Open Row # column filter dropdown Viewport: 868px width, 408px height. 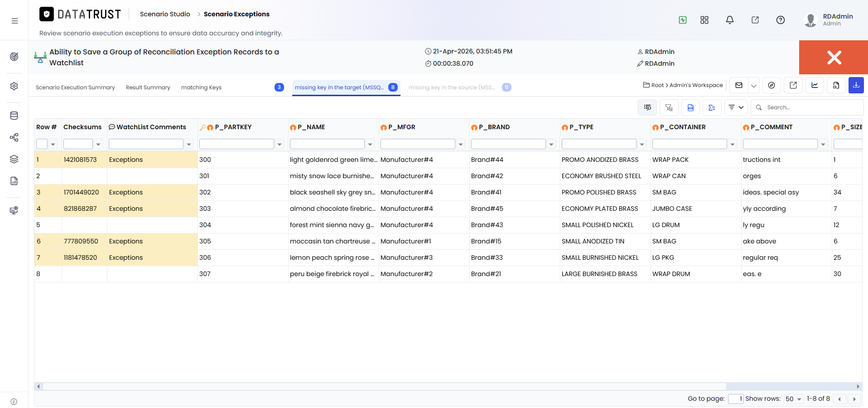point(53,144)
